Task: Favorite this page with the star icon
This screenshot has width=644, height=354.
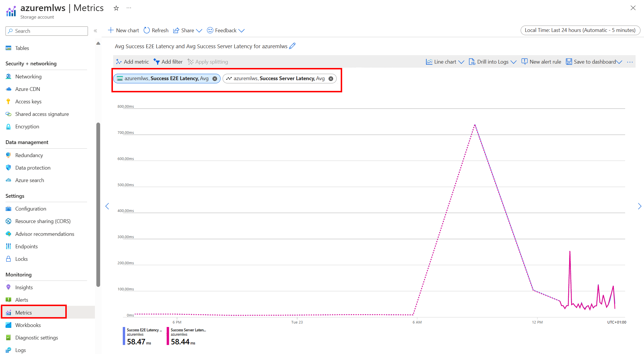Action: click(x=116, y=8)
